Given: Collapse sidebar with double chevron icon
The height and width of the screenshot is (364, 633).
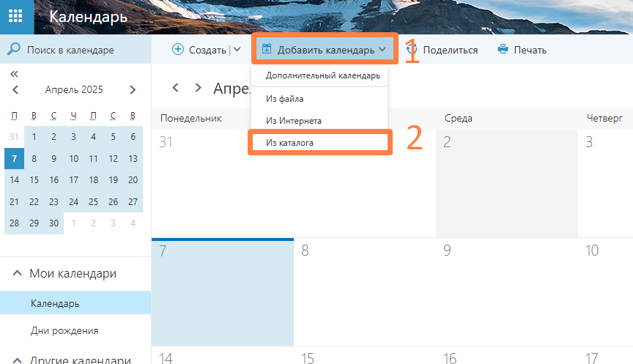Looking at the screenshot, I should 14,74.
